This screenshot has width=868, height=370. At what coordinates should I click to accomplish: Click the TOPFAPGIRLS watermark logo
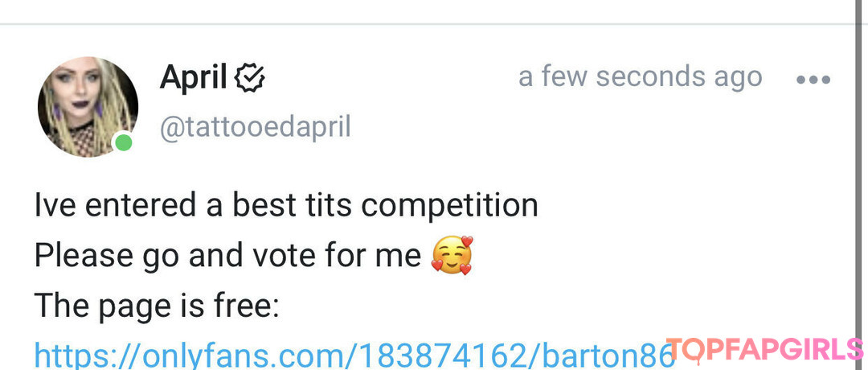coord(765,348)
